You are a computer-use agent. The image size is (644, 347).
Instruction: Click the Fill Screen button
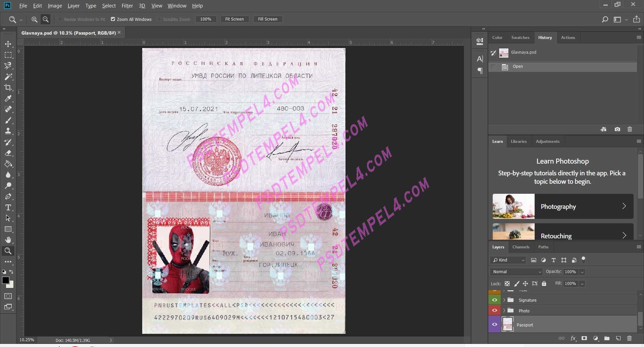[268, 19]
